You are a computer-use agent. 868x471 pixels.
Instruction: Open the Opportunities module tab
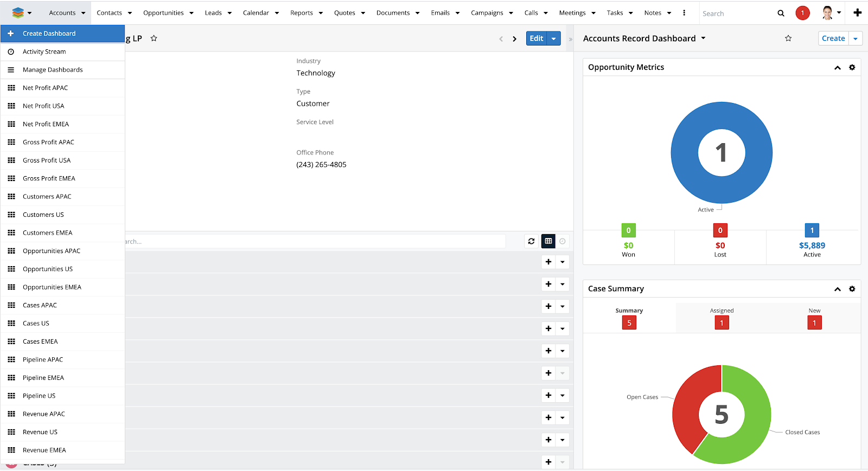coord(163,13)
